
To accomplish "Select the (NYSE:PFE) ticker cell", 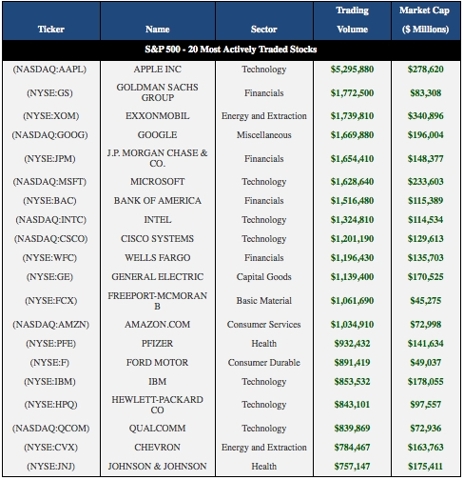I will click(x=51, y=343).
